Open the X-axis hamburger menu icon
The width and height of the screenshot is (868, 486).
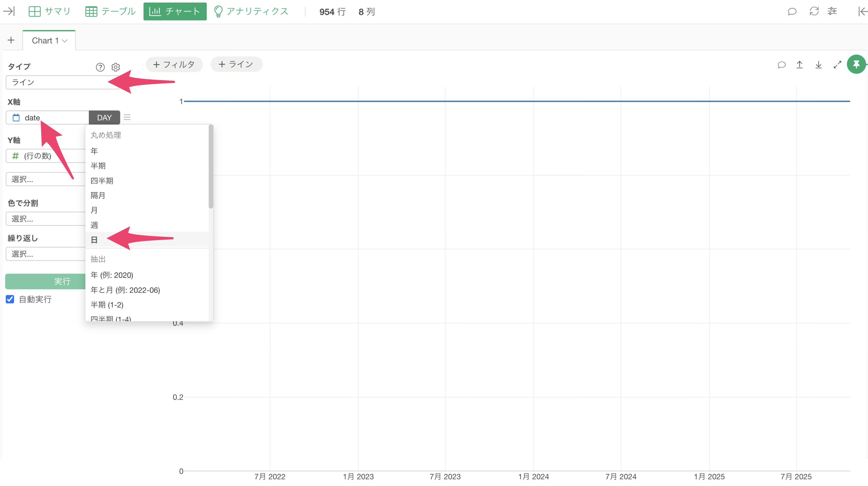click(x=127, y=117)
